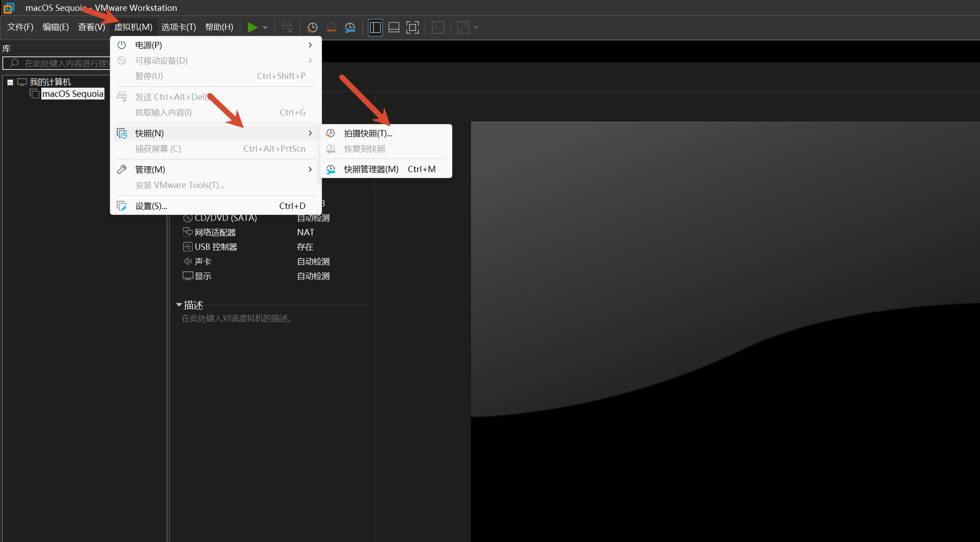Image resolution: width=980 pixels, height=542 pixels.
Task: Open 设置(S)... from the menu
Action: pyautogui.click(x=216, y=206)
